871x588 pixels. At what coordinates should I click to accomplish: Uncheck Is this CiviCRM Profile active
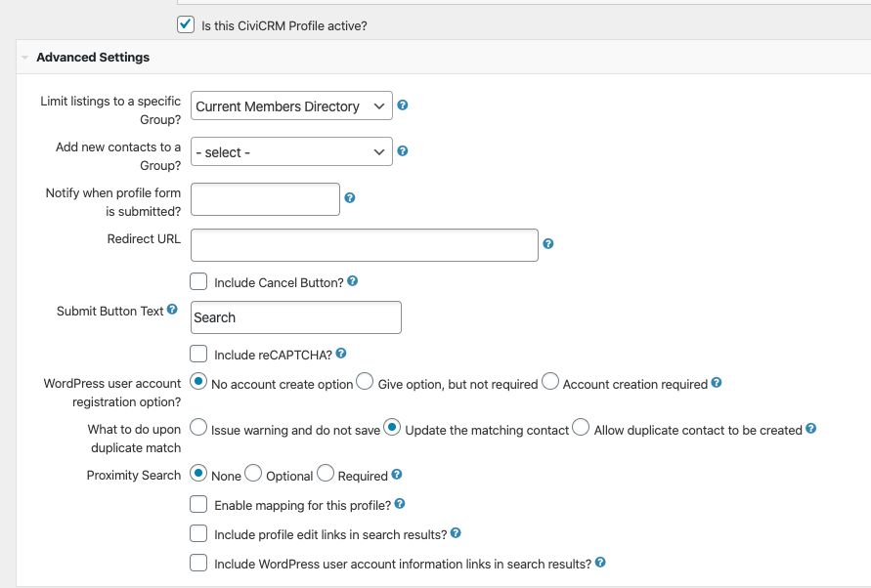point(186,25)
